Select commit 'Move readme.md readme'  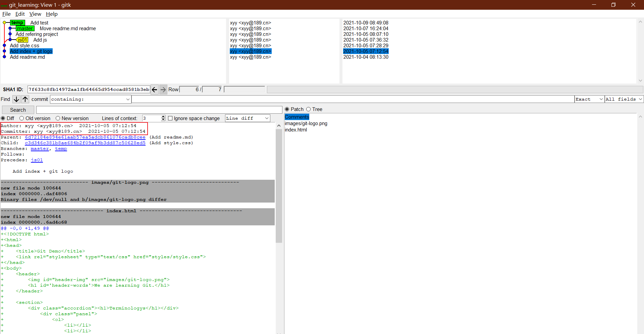(x=68, y=29)
